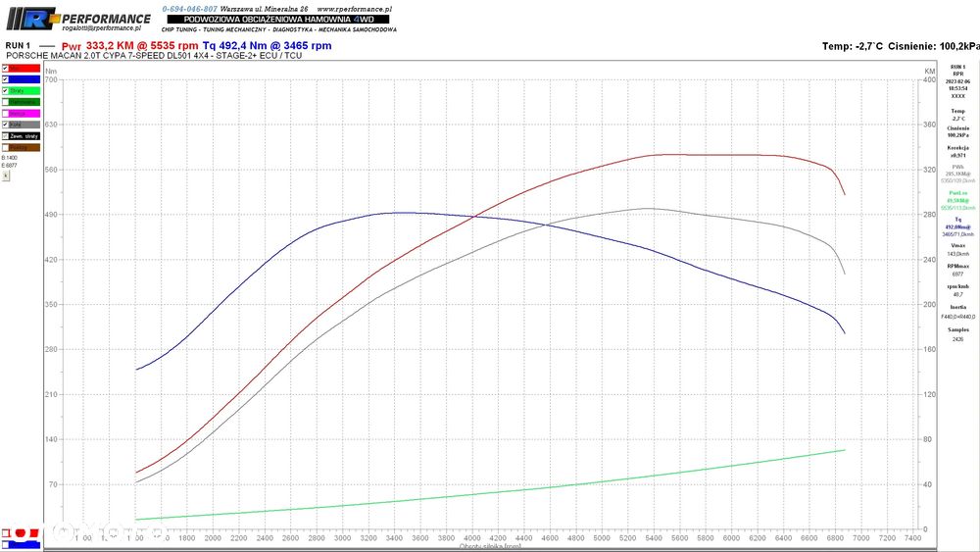Click the gray PWh value in sidebar
The width and height of the screenshot is (980, 552).
pos(958,174)
